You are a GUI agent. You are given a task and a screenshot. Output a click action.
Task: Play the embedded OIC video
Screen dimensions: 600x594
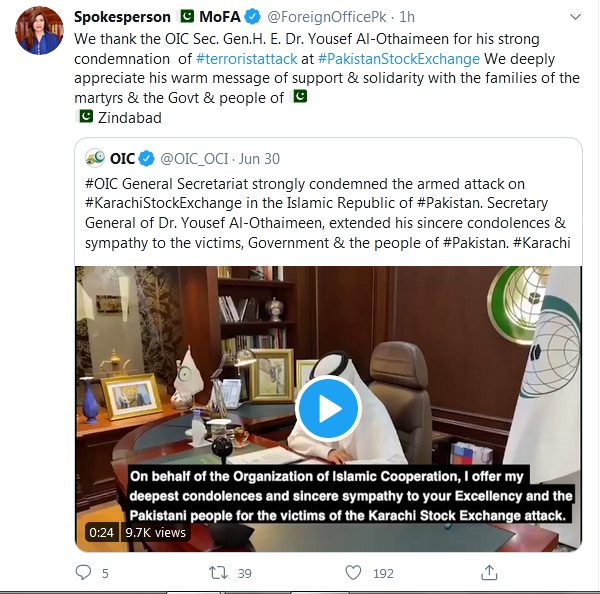coord(328,408)
